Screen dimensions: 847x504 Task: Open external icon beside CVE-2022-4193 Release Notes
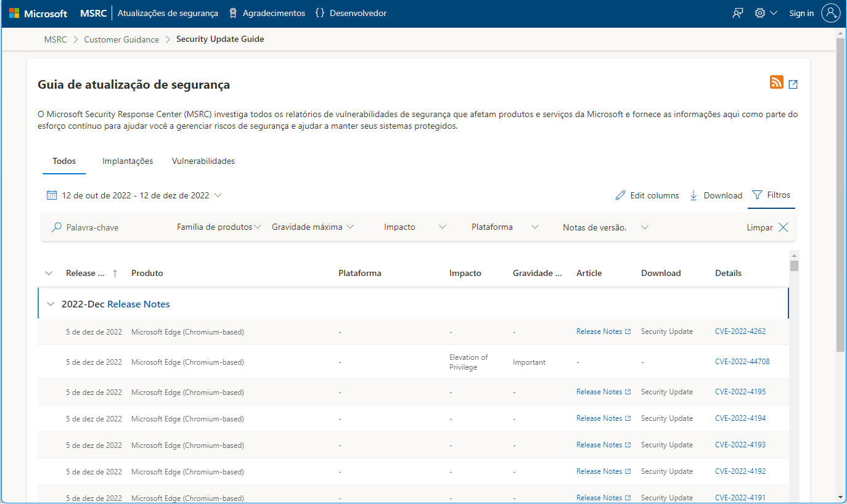click(x=628, y=445)
